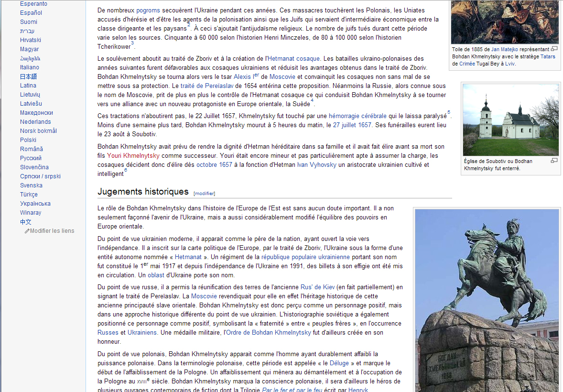Follow the Alexis Ier tsar link
This screenshot has width=563, height=392.
tap(246, 76)
